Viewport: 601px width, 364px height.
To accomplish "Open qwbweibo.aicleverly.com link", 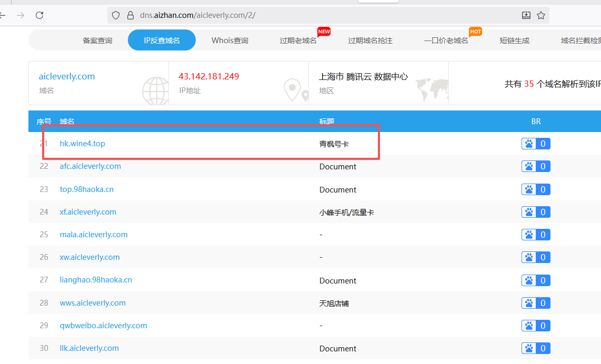I will click(104, 326).
